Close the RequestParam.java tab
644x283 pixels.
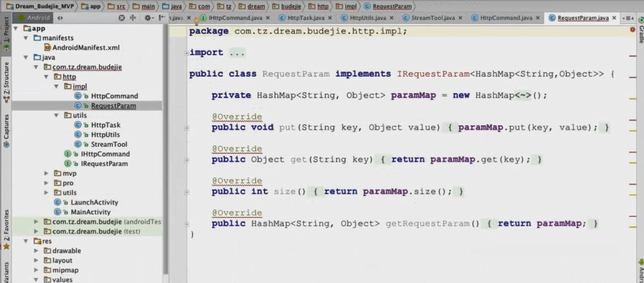point(614,18)
